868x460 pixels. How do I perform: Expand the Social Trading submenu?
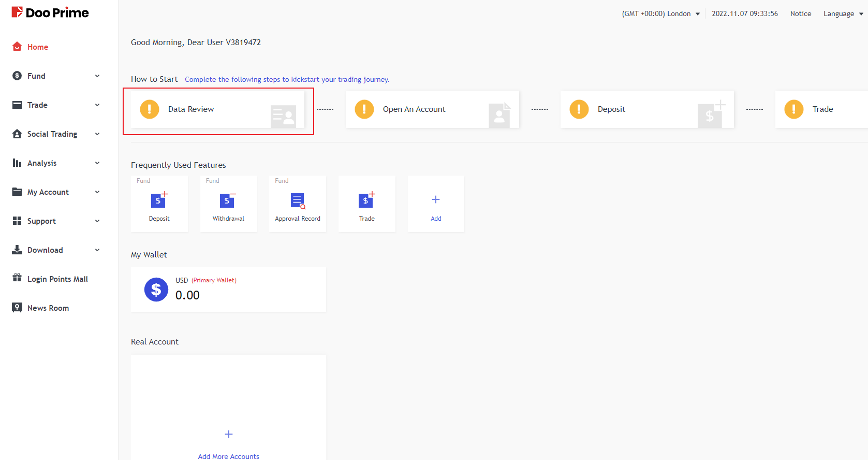56,134
